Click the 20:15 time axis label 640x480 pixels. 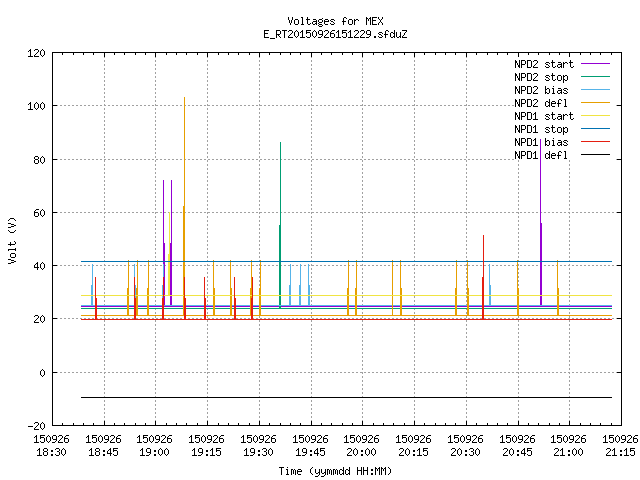tap(413, 452)
